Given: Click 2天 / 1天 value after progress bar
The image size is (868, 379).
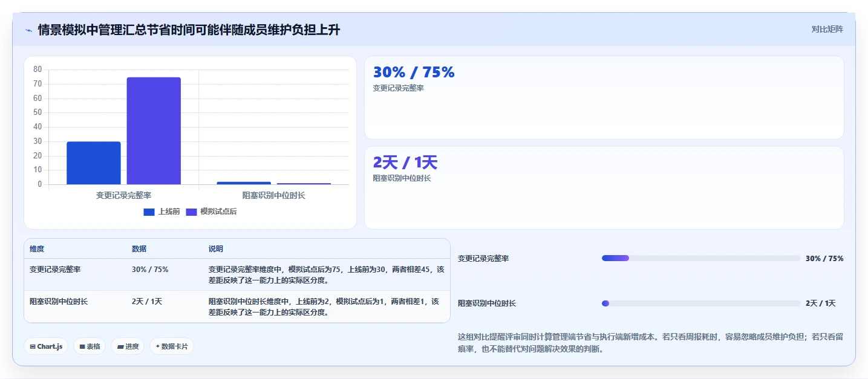Looking at the screenshot, I should 821,303.
